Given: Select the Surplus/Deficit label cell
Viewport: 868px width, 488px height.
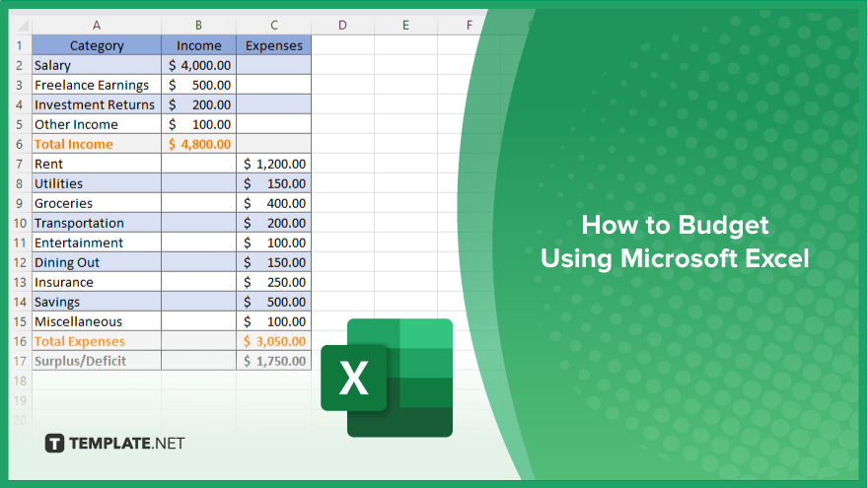Looking at the screenshot, I should pyautogui.click(x=97, y=361).
